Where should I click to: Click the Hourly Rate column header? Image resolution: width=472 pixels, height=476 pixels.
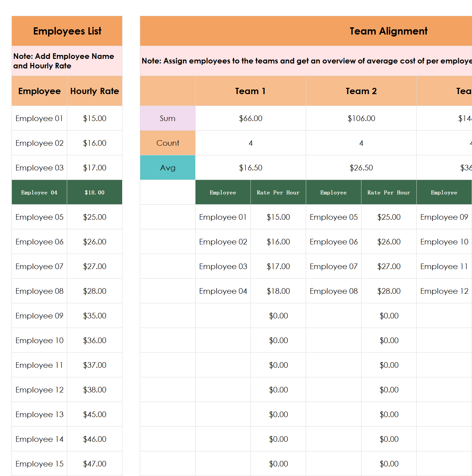[95, 91]
